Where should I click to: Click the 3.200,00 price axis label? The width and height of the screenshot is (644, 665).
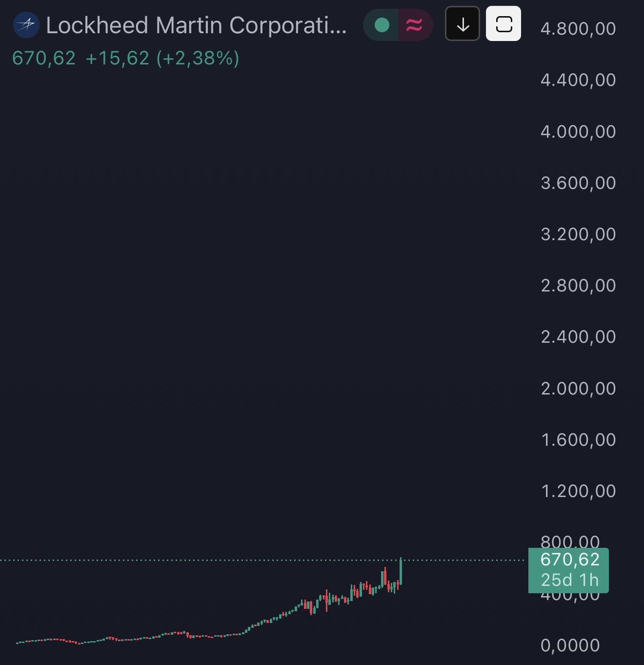pos(578,234)
